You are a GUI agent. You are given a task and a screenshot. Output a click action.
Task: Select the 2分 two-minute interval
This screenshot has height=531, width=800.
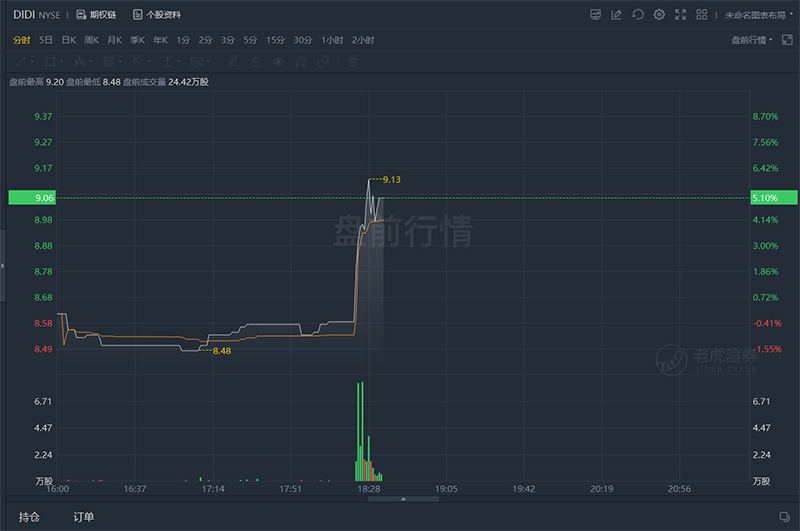[205, 40]
